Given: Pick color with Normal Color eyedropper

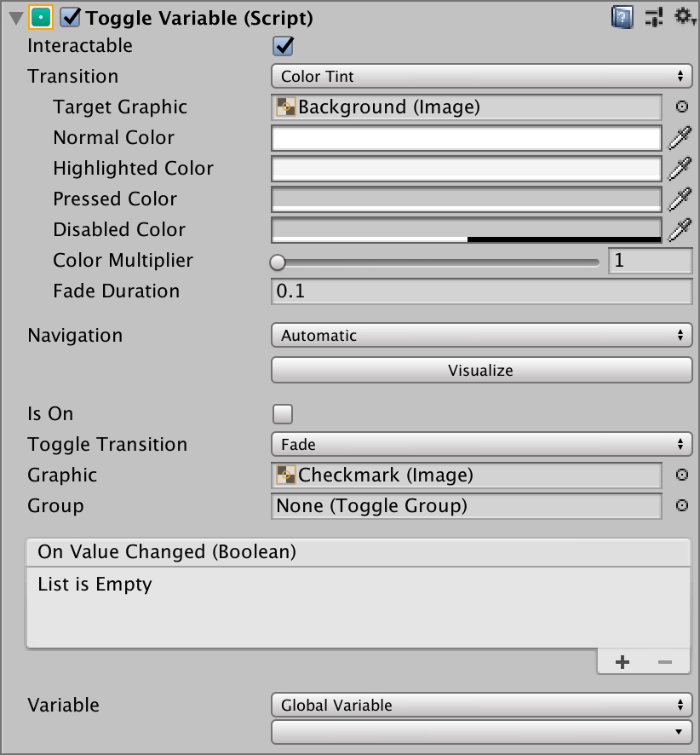Looking at the screenshot, I should tap(680, 138).
